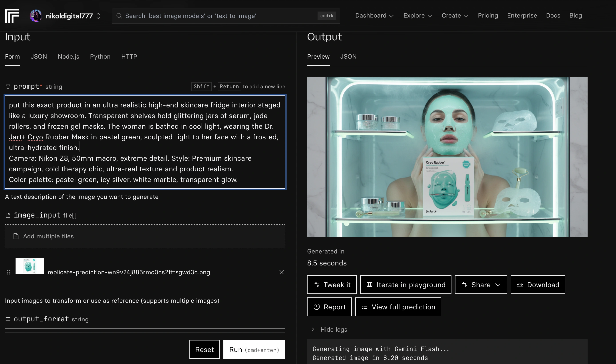Open the output_format dropdown

coord(145,330)
